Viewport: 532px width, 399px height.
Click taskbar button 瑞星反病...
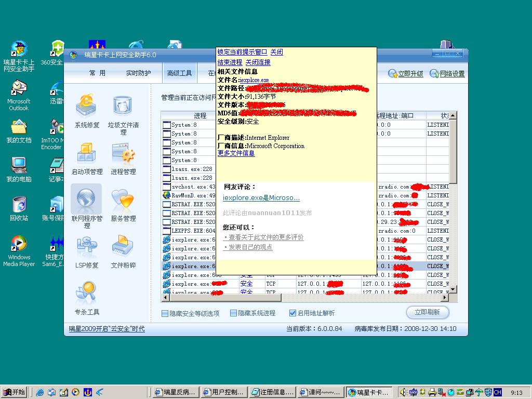[x=176, y=392]
